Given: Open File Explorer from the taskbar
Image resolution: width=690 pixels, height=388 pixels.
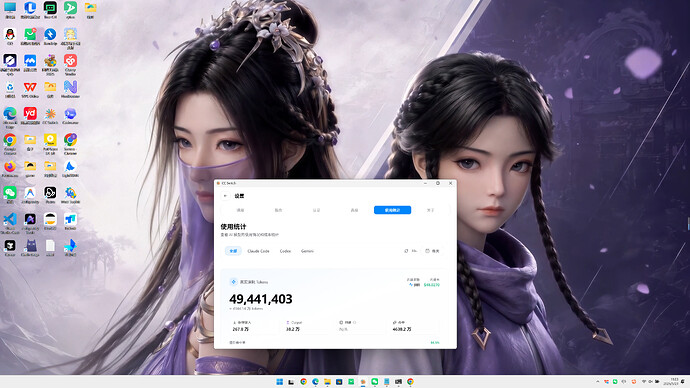Looking at the screenshot, I should coord(327,381).
